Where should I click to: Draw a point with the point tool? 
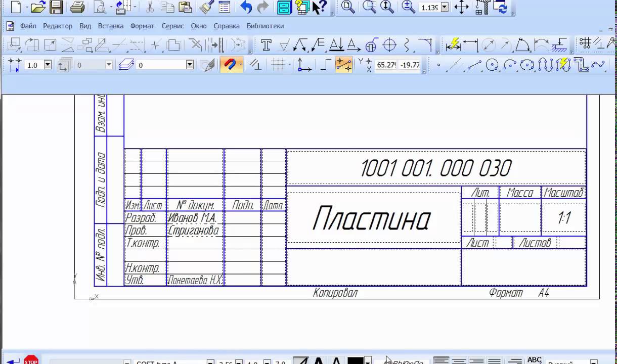[x=438, y=65]
